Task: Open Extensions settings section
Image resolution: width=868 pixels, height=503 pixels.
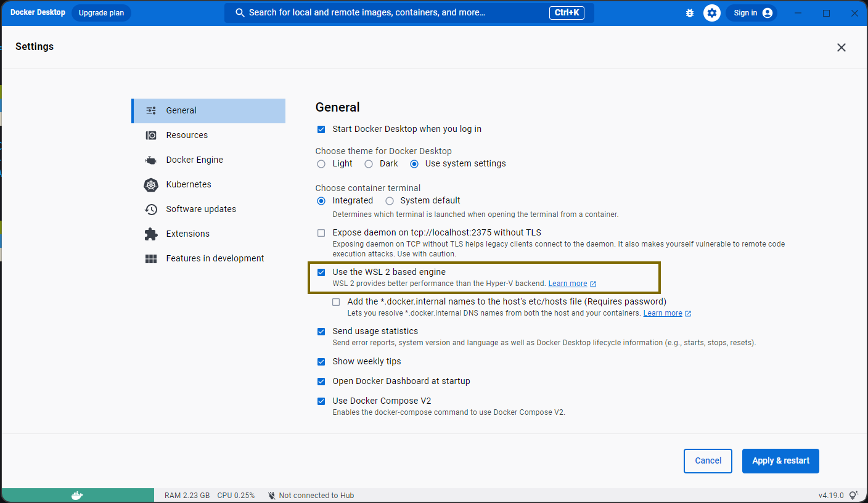Action: click(208, 234)
